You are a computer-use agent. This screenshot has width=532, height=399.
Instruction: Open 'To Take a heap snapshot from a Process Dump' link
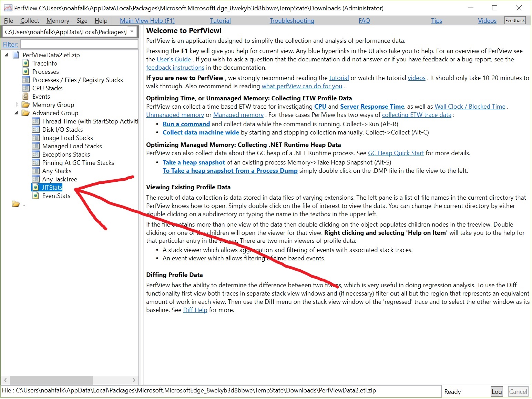pos(230,171)
